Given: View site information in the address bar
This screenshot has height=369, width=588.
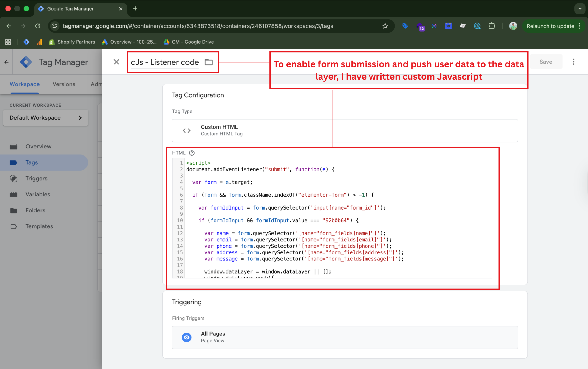Looking at the screenshot, I should [55, 26].
